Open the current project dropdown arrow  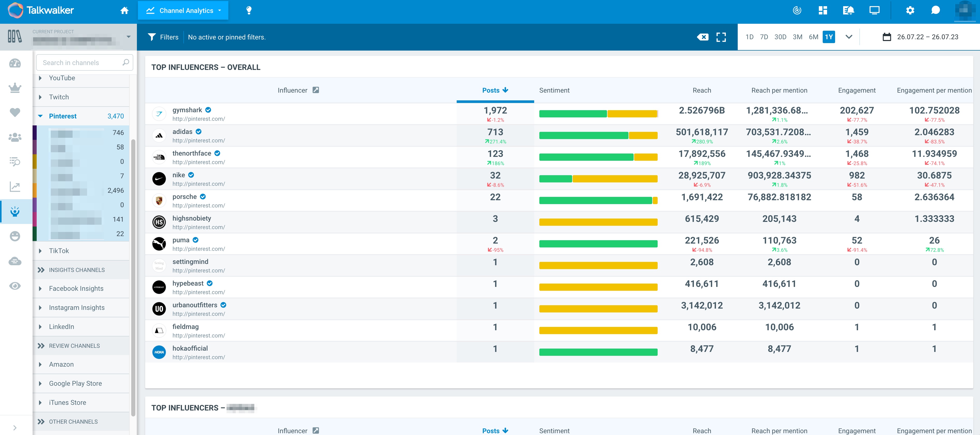tap(129, 37)
